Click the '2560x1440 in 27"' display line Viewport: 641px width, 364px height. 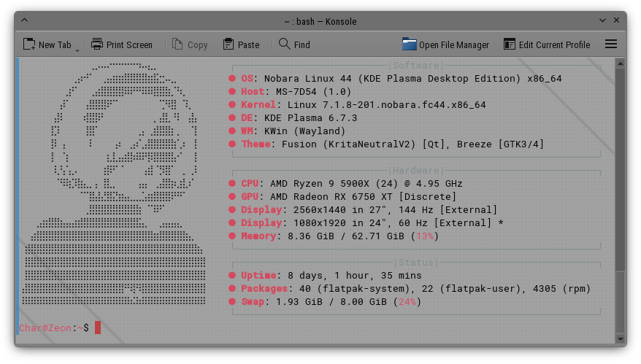pos(340,209)
